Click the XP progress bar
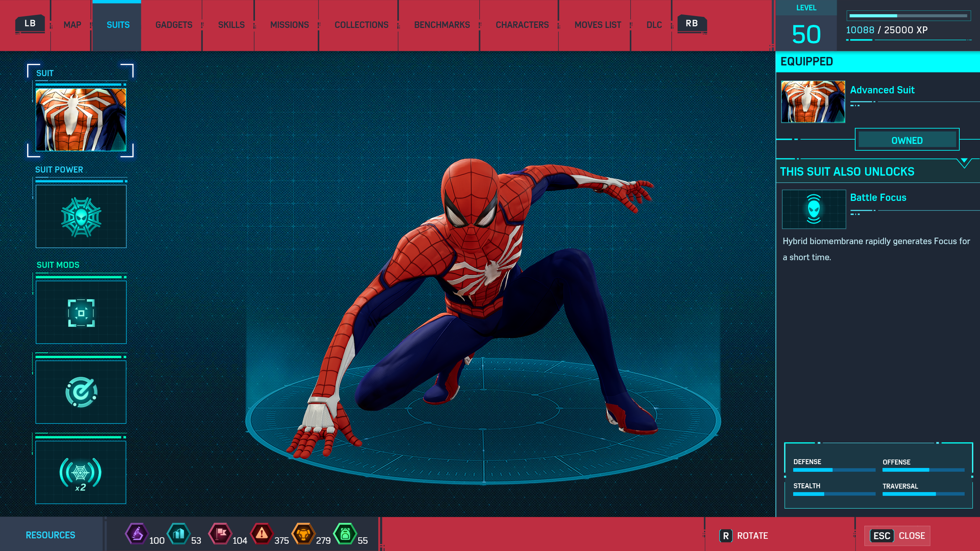Image resolution: width=980 pixels, height=551 pixels. tap(908, 16)
